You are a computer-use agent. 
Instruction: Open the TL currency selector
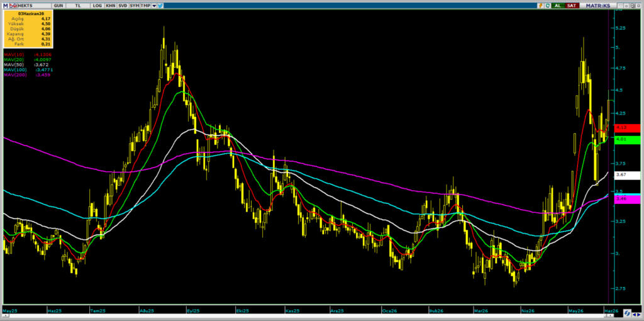coord(78,6)
